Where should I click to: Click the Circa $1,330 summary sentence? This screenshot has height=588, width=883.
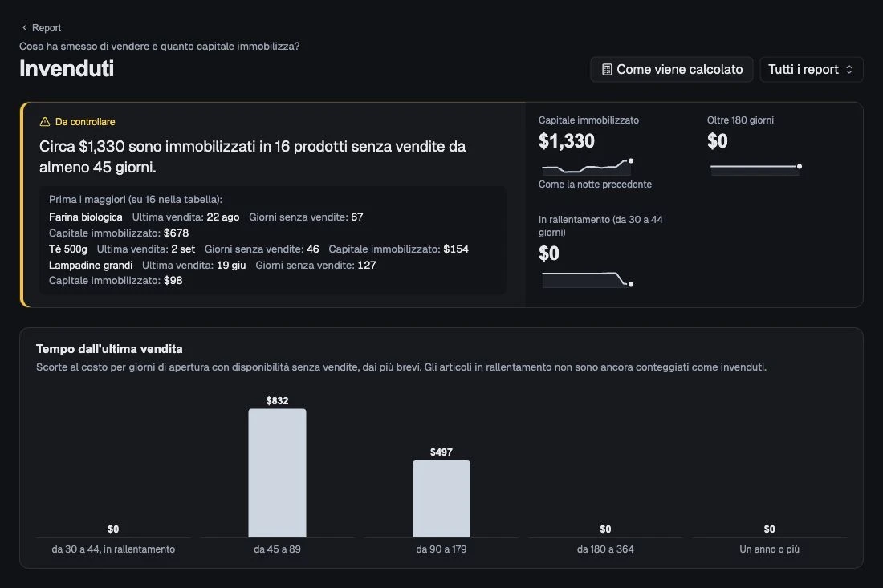[x=252, y=156]
